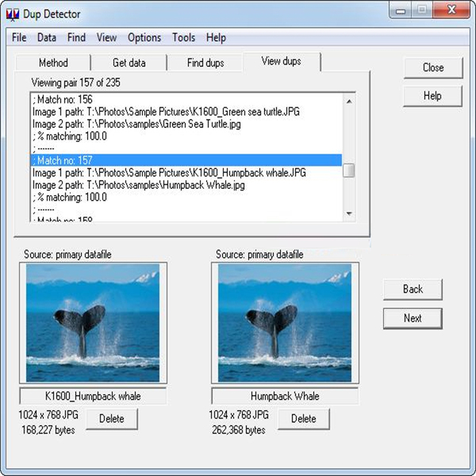The image size is (476, 476).
Task: Delete the Humpback Whale image on the right
Action: [x=304, y=419]
